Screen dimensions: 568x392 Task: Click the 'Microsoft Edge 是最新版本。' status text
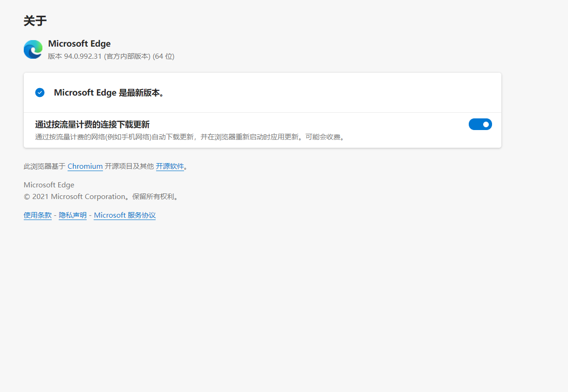point(109,93)
